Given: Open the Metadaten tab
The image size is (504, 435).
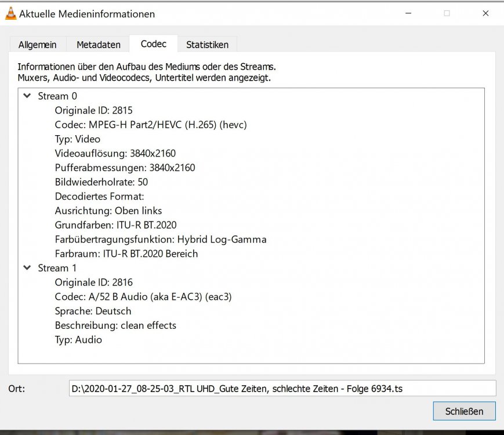Looking at the screenshot, I should pyautogui.click(x=99, y=44).
